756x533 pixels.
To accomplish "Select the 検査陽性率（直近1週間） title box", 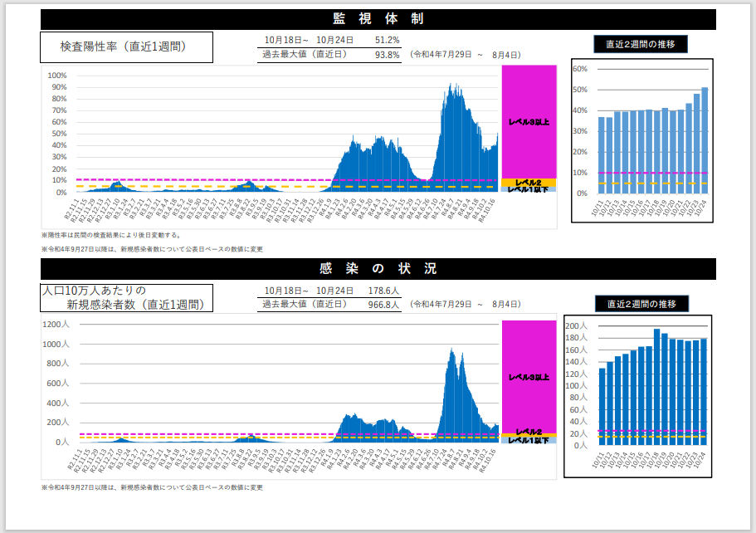I will (126, 47).
